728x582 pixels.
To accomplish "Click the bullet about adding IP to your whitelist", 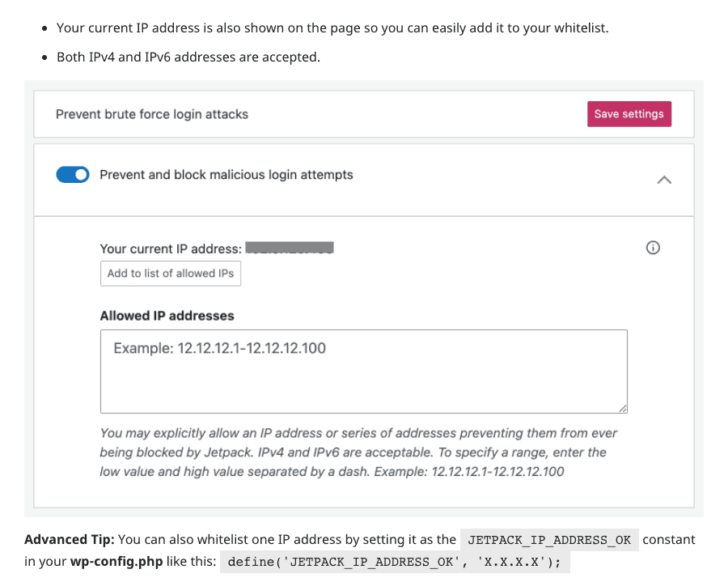I will (332, 28).
